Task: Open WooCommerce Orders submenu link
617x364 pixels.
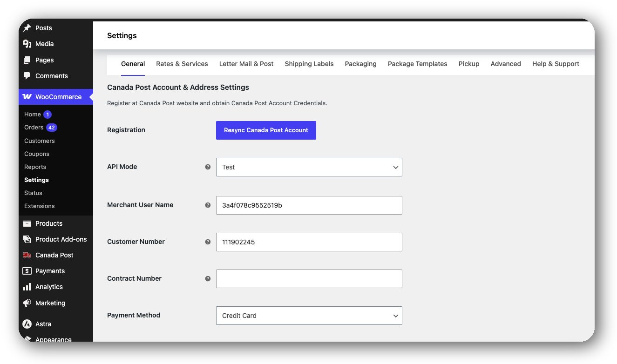Action: pyautogui.click(x=34, y=128)
